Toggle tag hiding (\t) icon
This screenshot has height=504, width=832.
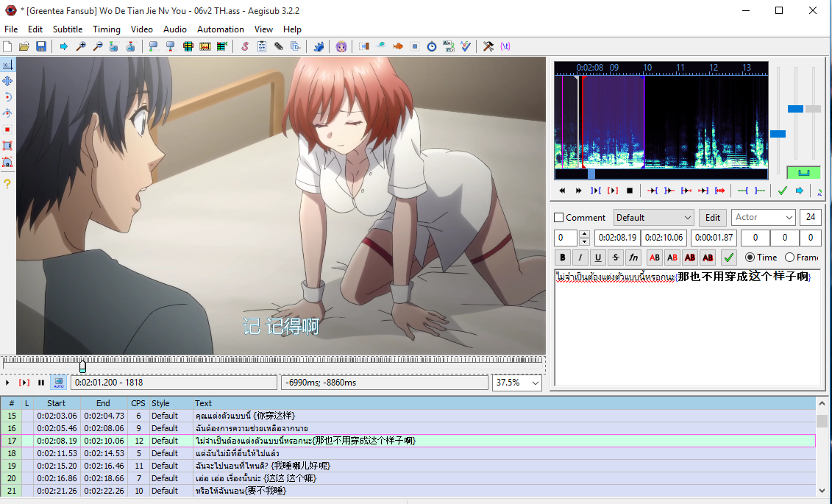click(x=505, y=46)
